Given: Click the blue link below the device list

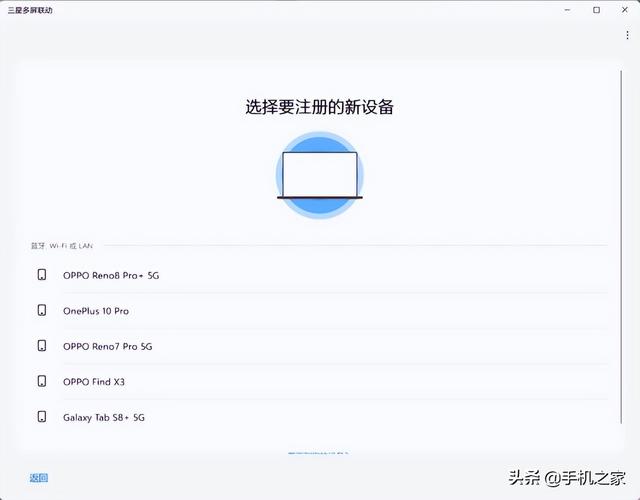Looking at the screenshot, I should (318, 453).
